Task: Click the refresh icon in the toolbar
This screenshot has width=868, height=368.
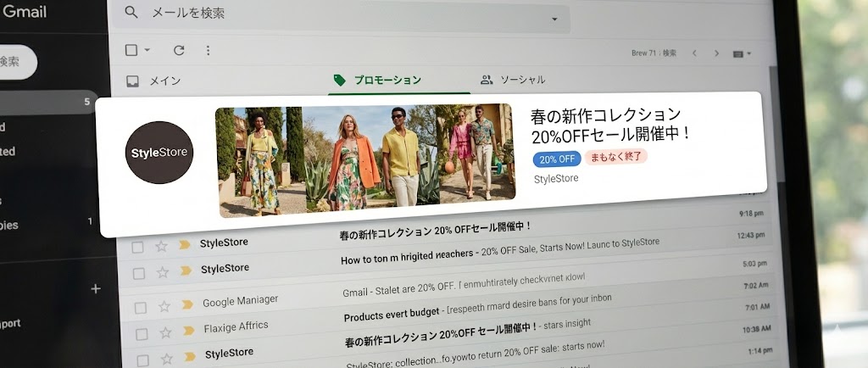Action: [x=179, y=50]
